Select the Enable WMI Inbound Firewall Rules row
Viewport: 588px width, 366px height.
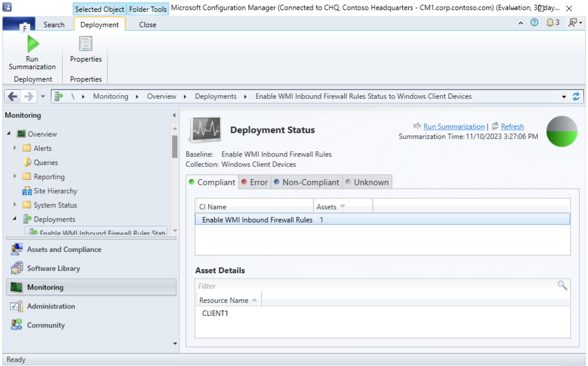coord(383,220)
